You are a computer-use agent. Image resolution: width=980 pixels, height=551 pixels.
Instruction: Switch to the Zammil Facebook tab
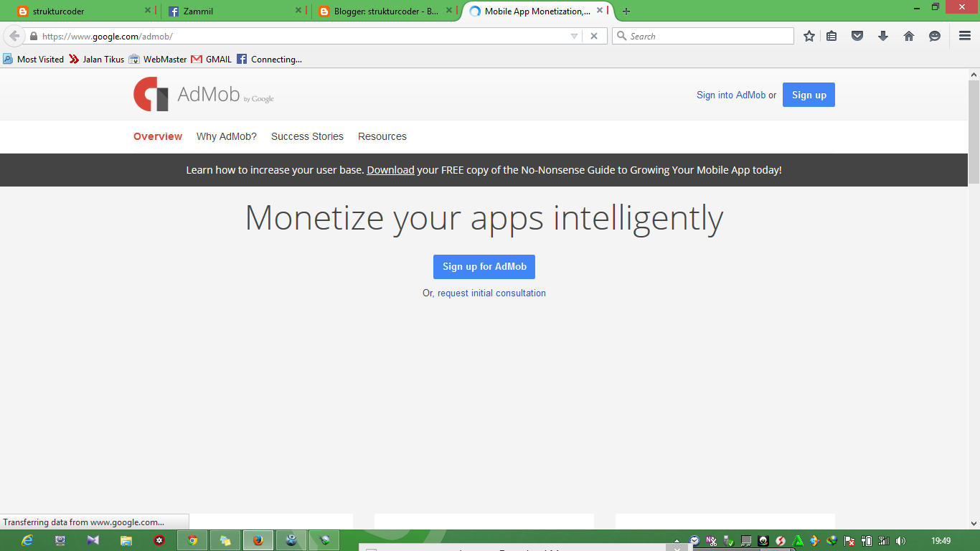point(215,11)
